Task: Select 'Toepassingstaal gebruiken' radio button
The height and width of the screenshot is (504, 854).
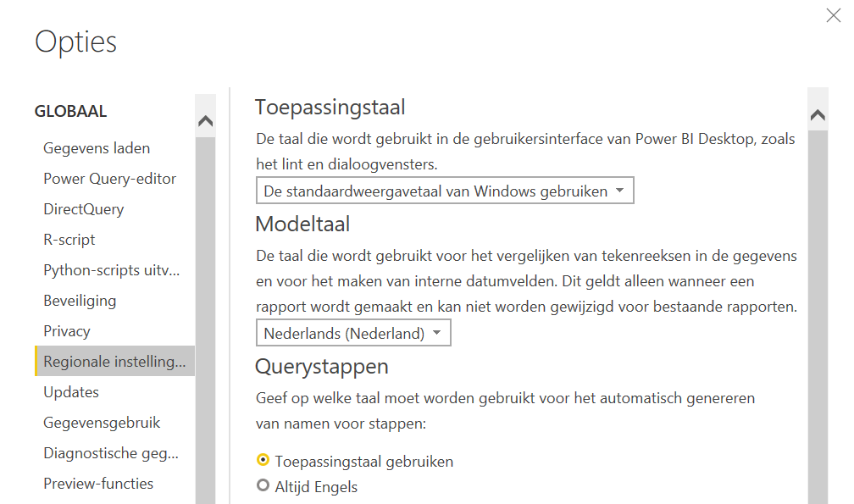Action: coord(263,461)
